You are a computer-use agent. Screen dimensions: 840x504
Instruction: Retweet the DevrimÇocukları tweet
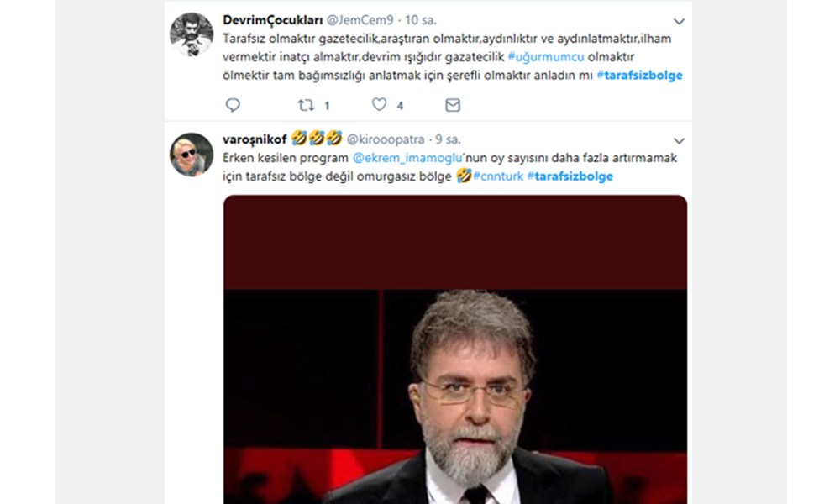pos(307,105)
